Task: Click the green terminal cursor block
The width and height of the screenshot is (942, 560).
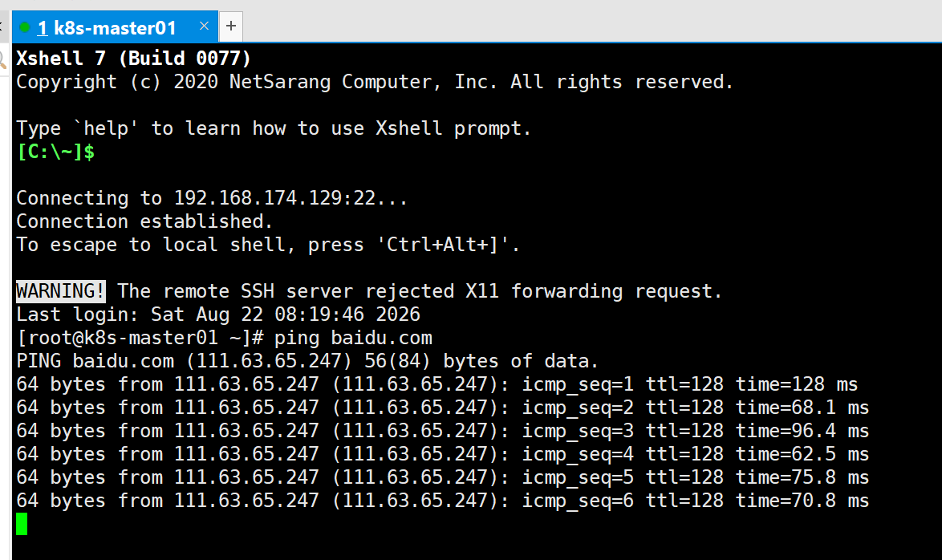Action: click(x=22, y=523)
